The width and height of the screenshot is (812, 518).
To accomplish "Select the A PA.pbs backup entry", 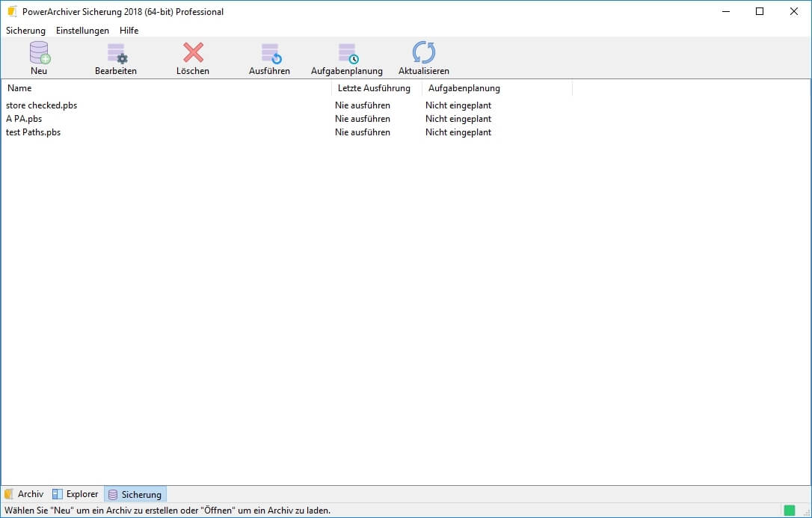I will coord(24,119).
